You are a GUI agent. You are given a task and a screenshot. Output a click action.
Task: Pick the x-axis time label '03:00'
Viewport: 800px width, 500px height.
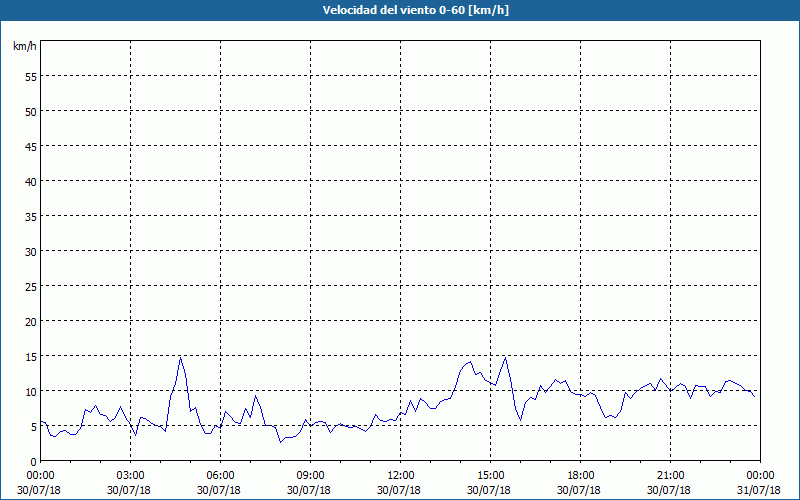click(131, 476)
